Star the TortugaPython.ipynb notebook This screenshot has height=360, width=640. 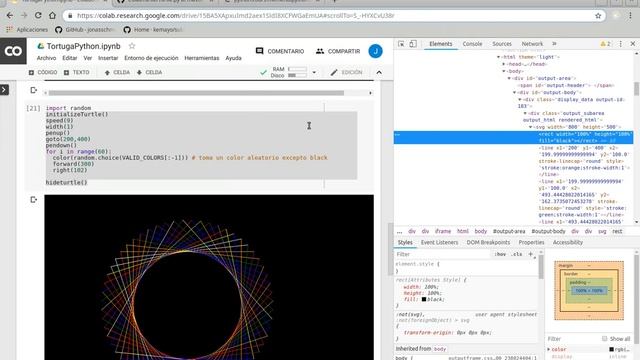[132, 46]
